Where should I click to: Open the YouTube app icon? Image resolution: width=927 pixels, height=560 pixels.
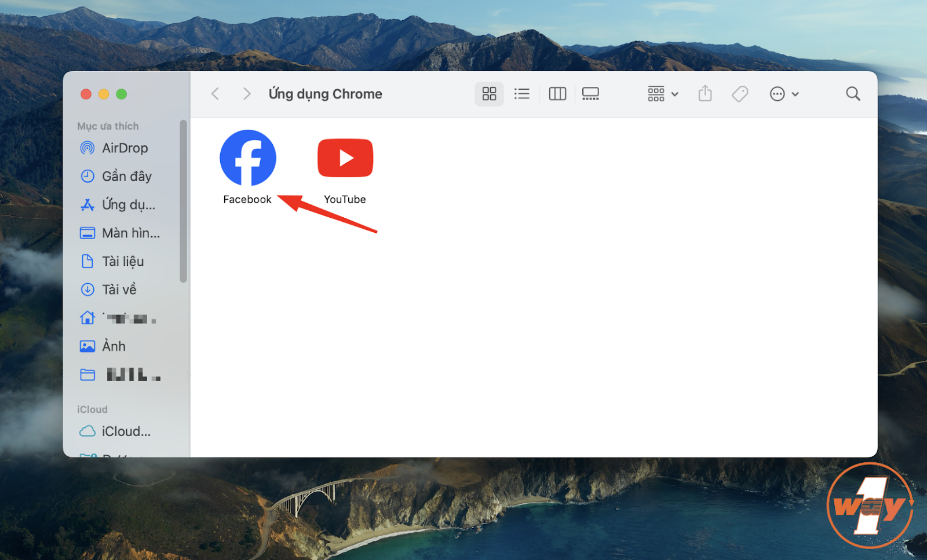pyautogui.click(x=345, y=158)
